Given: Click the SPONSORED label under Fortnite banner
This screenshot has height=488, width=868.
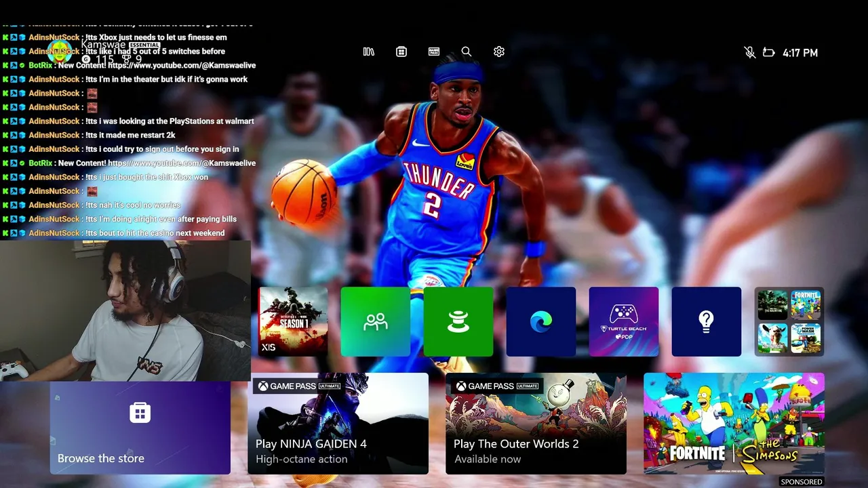Looking at the screenshot, I should point(802,482).
